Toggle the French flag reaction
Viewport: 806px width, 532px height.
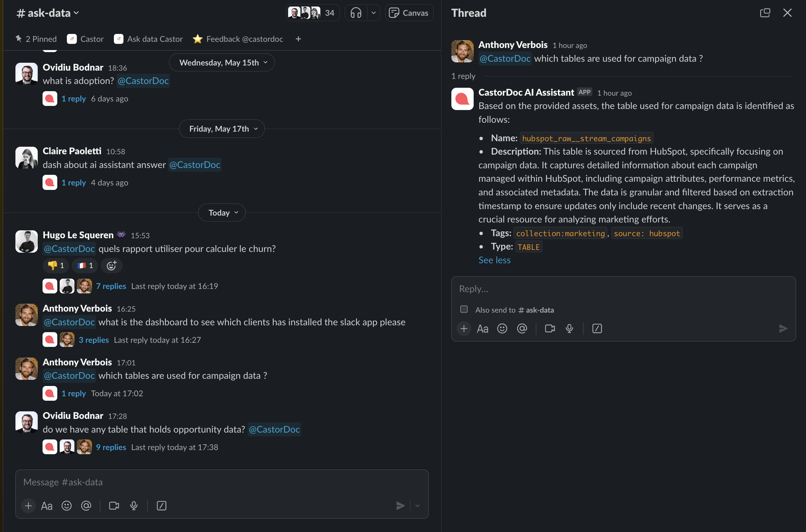[x=85, y=266]
